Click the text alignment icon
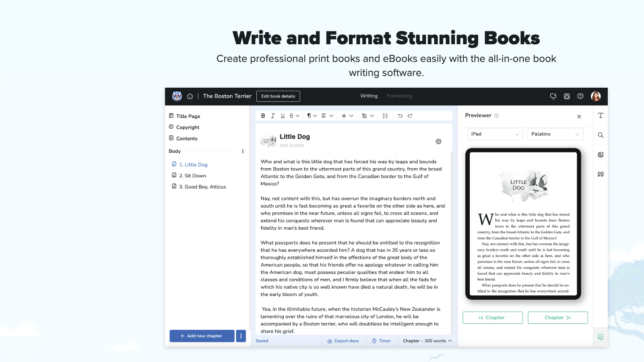The image size is (644, 362). [x=324, y=116]
